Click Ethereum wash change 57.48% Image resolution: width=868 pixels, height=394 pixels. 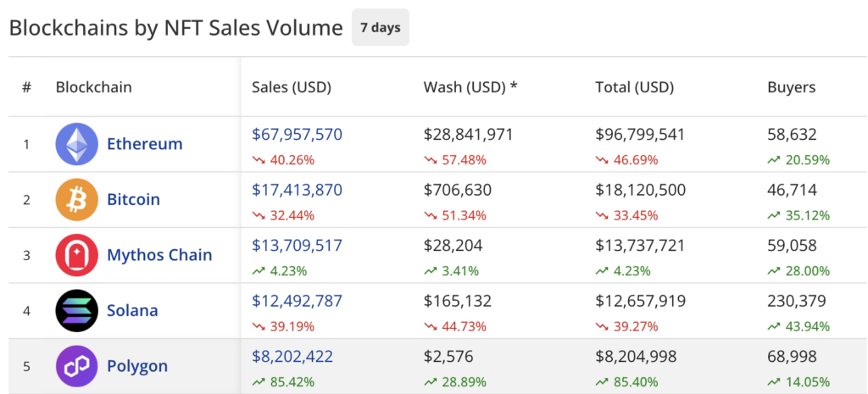[x=455, y=160]
